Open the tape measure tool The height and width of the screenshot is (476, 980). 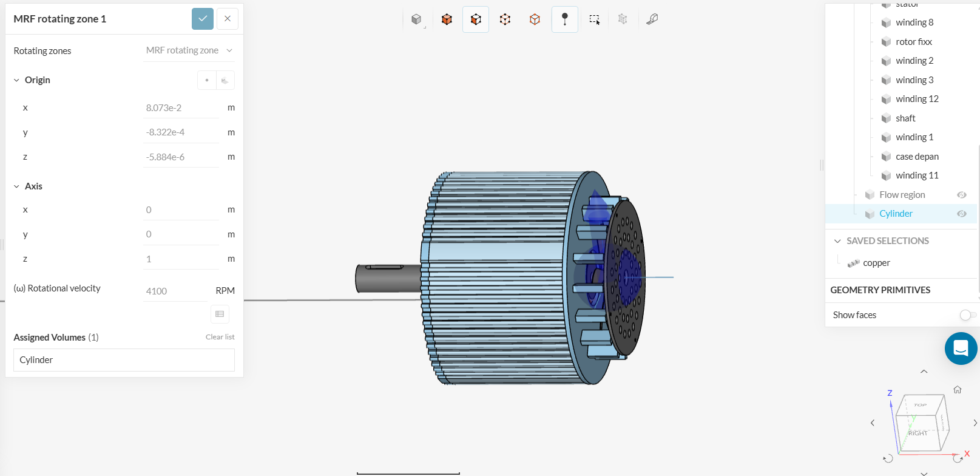coord(652,19)
